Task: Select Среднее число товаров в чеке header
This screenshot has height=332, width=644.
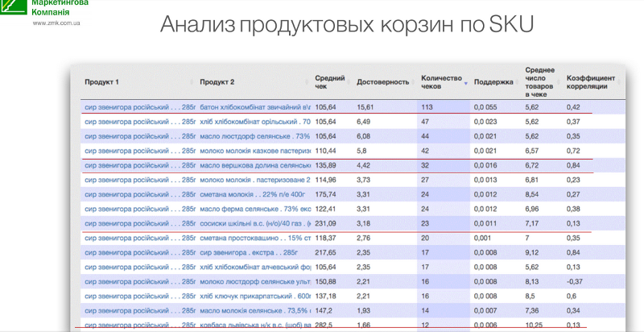Action: click(x=541, y=81)
